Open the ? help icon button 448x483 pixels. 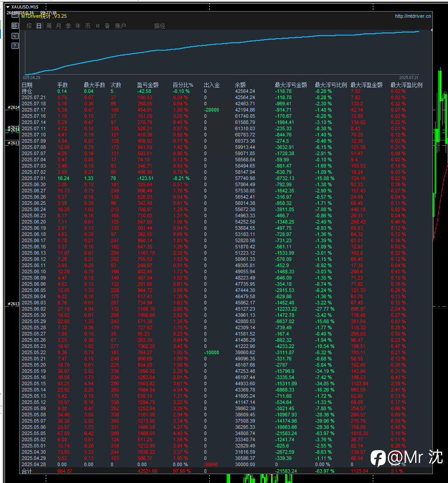pyautogui.click(x=15, y=46)
